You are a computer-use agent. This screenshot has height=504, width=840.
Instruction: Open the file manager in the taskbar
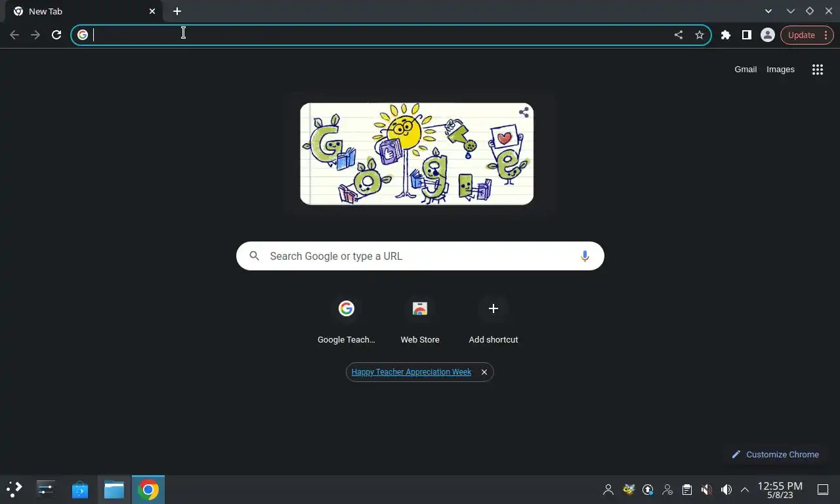[x=114, y=489]
